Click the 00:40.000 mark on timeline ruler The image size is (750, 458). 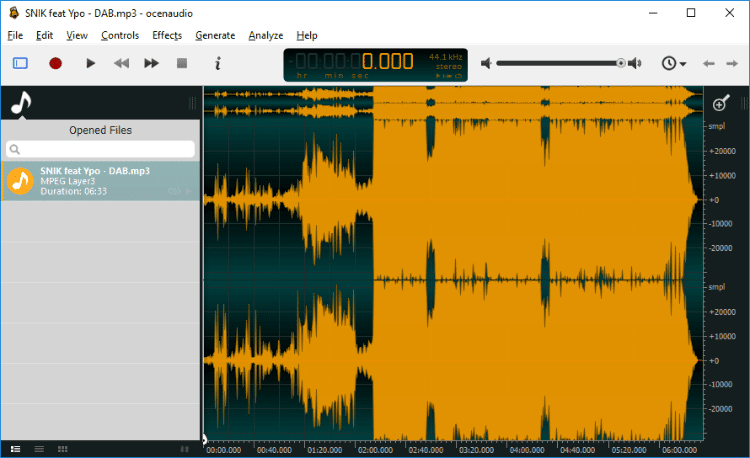click(x=274, y=450)
